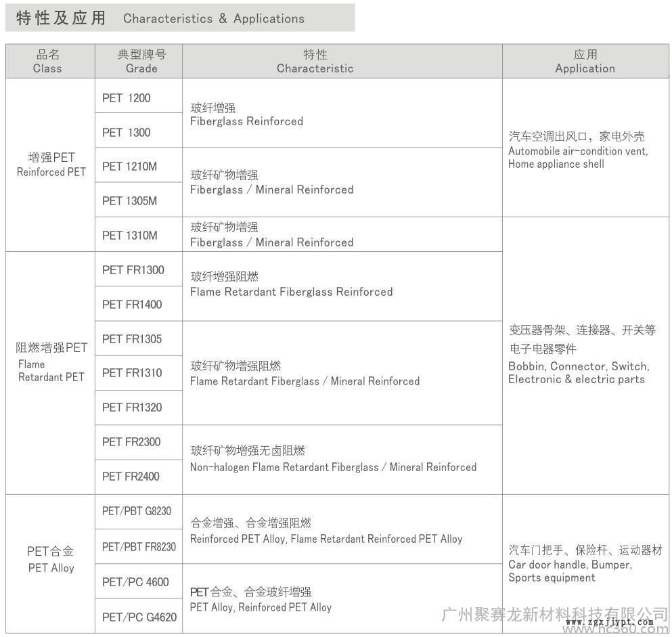672x637 pixels.
Task: Click the Non-halogen Flame Retardant characteristic text
Action: tap(333, 467)
